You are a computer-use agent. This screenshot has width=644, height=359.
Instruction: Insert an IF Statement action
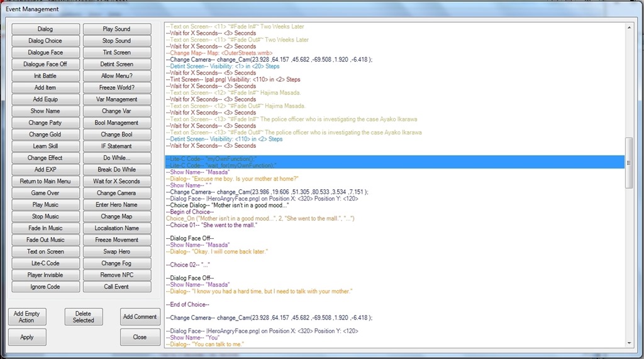click(x=117, y=146)
